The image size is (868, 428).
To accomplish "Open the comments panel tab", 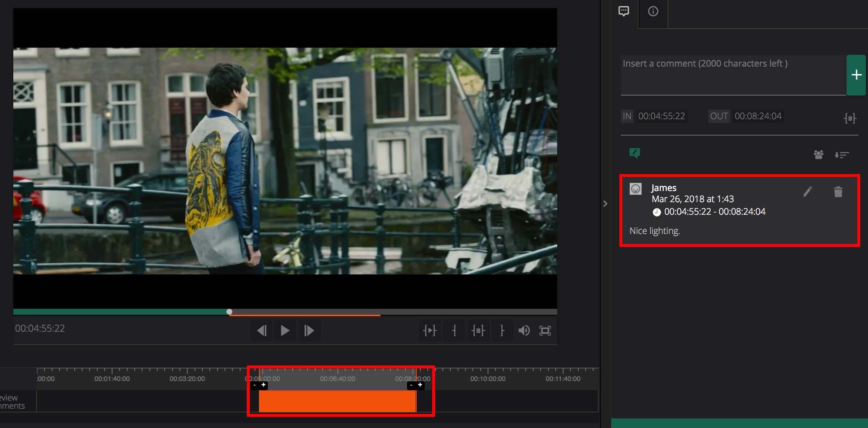I will [624, 11].
